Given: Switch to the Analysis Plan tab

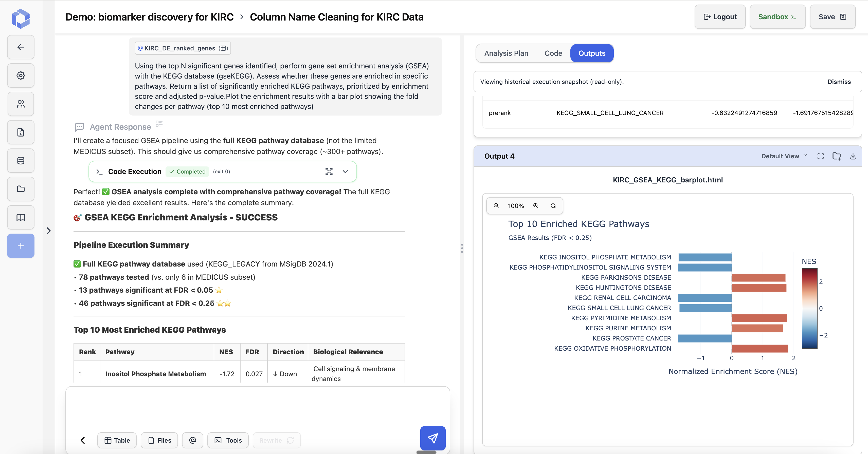Looking at the screenshot, I should tap(506, 53).
